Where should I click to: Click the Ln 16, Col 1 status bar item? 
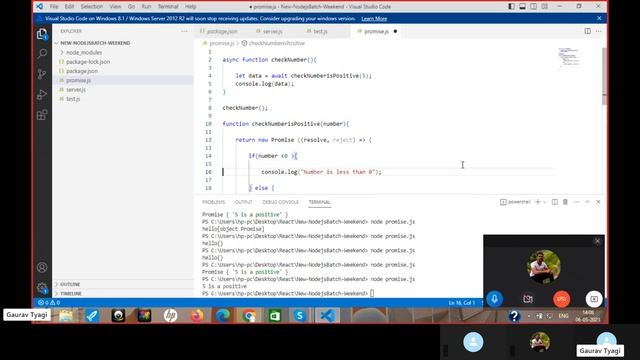[x=461, y=302]
